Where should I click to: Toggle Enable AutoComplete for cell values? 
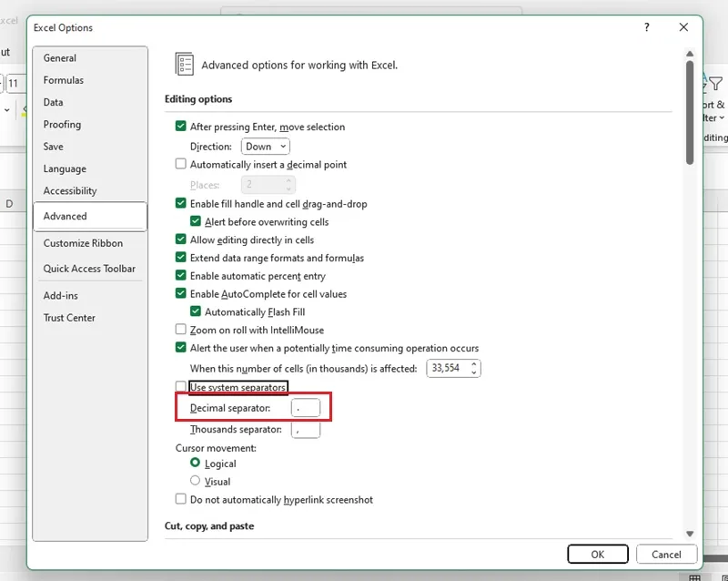(180, 293)
